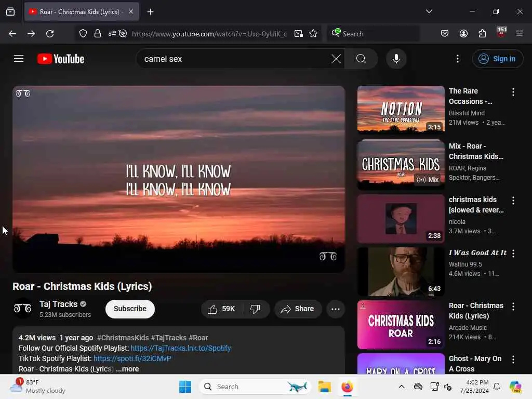Open picture-in-picture icon in address bar
Screen dimensions: 532x399
point(299,34)
